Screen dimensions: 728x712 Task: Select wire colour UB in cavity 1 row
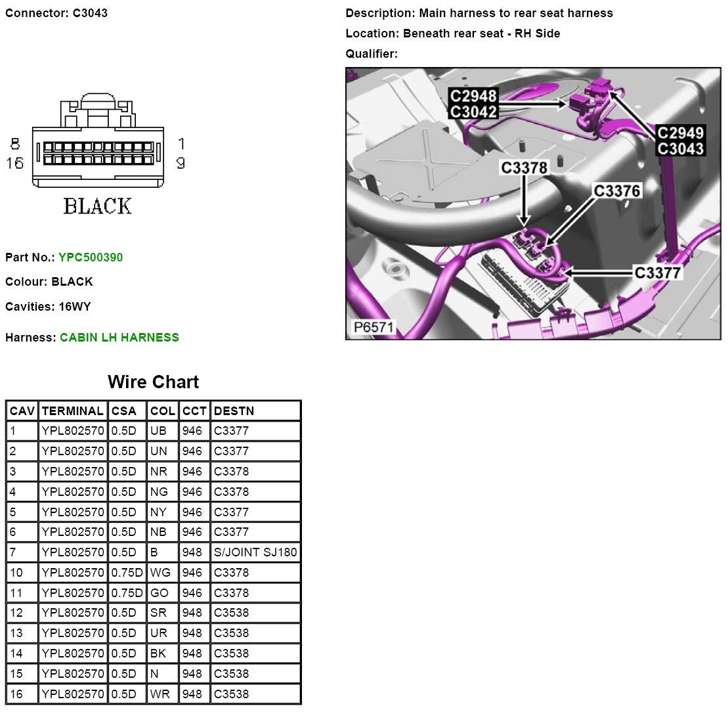(x=158, y=432)
